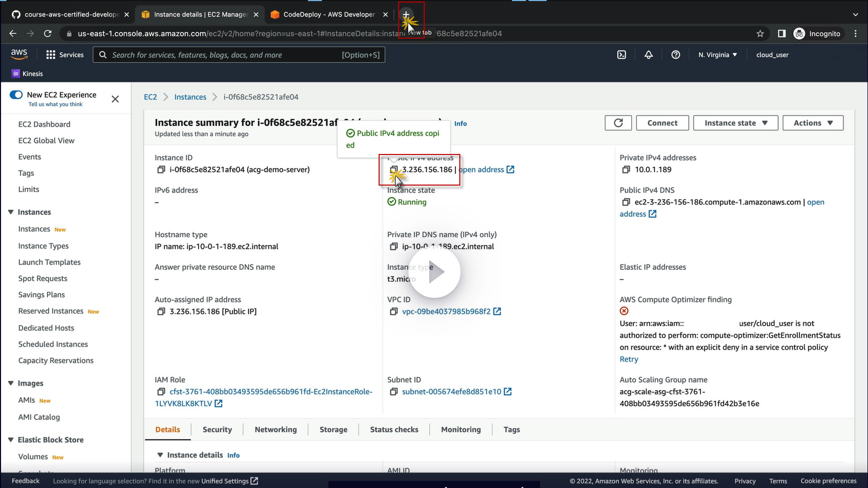The image size is (868, 488).
Task: Open the cloud_user account menu
Action: pos(772,55)
